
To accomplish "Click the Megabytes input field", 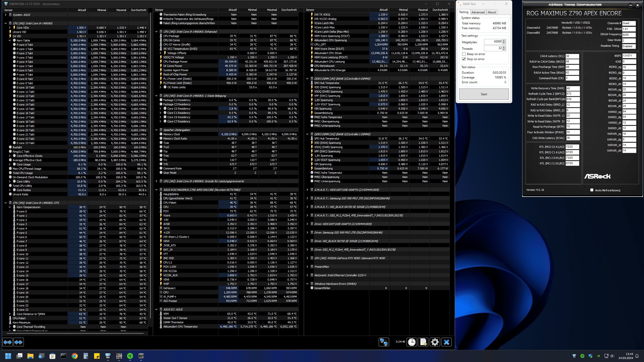I will (493, 42).
